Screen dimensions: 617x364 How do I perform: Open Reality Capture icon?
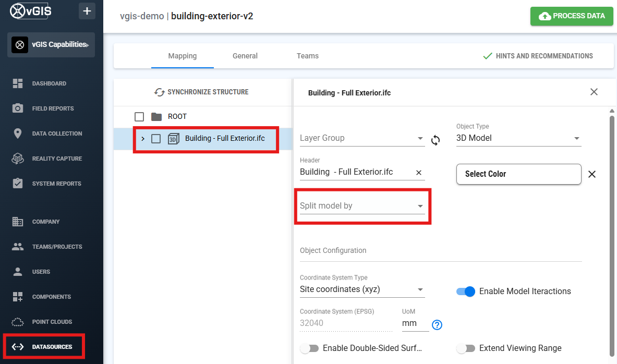18,158
